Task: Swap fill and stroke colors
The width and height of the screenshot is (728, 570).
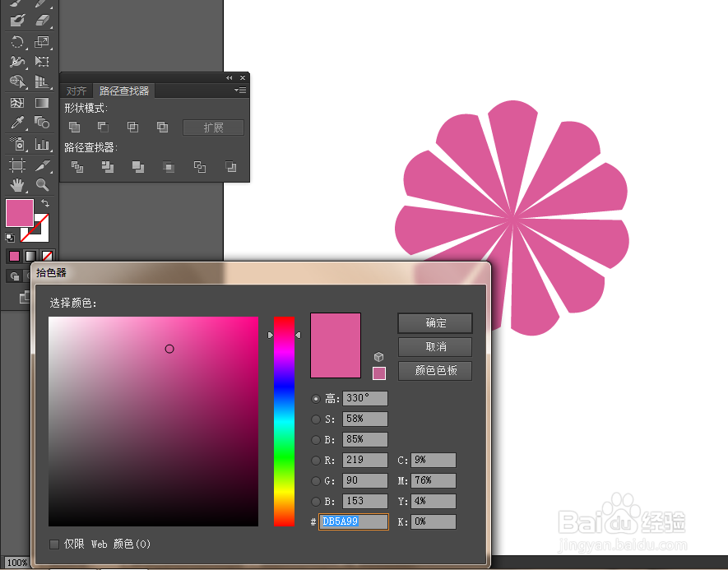Action: coord(45,203)
